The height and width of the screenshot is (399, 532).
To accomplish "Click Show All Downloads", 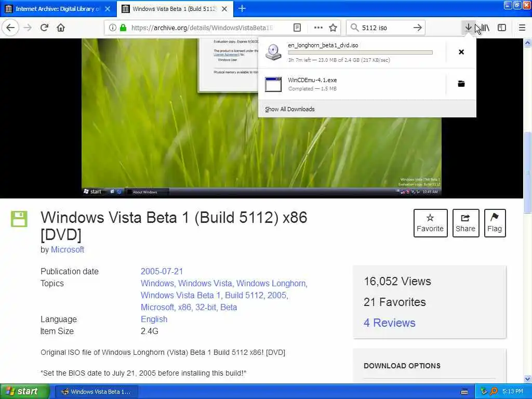I will (x=290, y=109).
